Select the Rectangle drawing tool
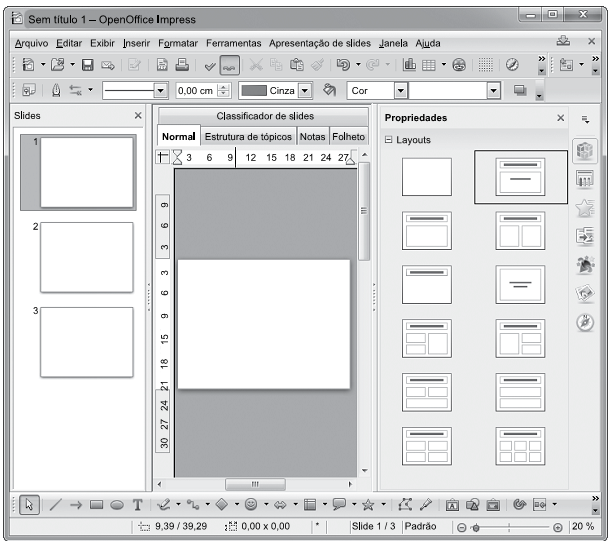The width and height of the screenshot is (616, 547). click(x=96, y=506)
